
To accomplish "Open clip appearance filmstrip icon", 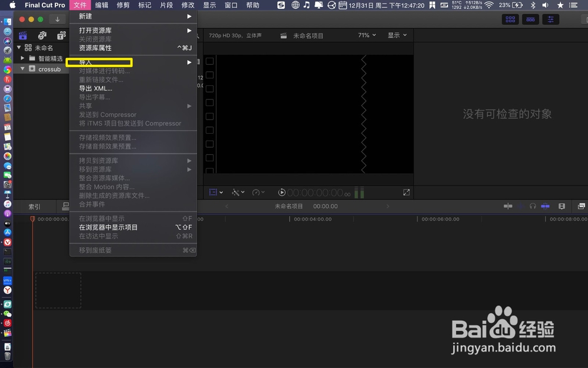I will coord(562,206).
